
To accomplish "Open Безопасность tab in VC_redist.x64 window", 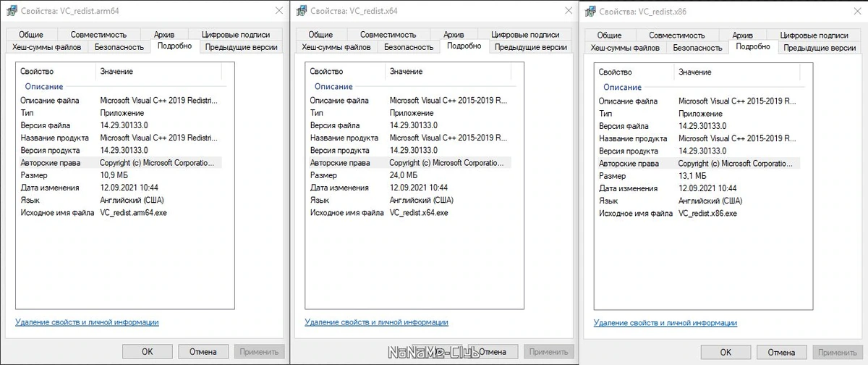I will [408, 47].
